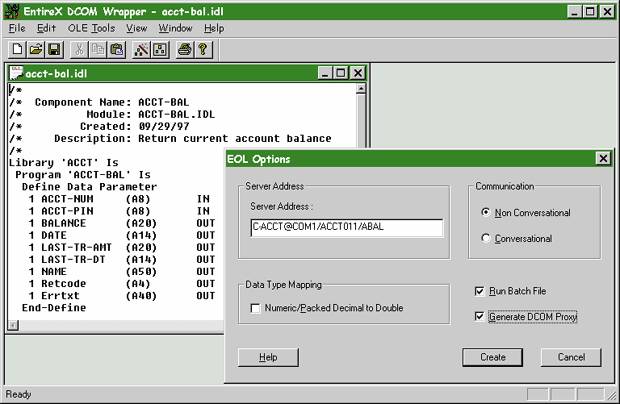Click the EntireX application icon in title bar
This screenshot has width=620, height=404.
coord(12,11)
